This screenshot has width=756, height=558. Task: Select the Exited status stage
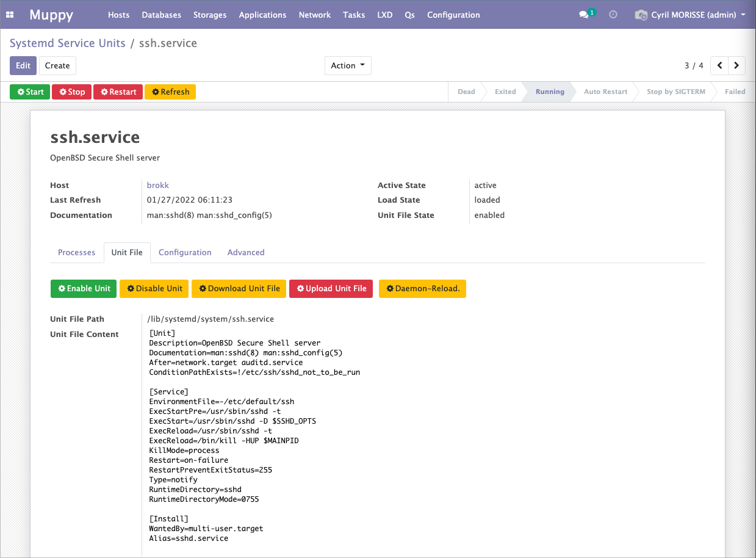(505, 92)
